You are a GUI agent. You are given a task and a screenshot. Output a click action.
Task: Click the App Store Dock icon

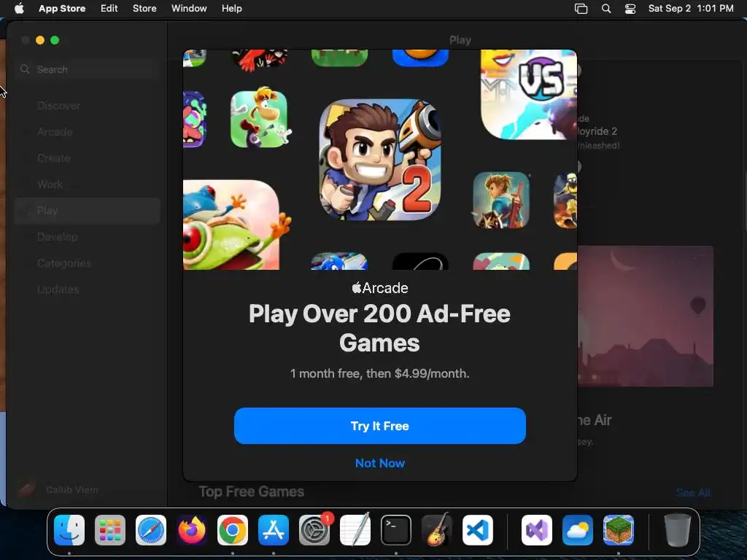[x=274, y=530]
